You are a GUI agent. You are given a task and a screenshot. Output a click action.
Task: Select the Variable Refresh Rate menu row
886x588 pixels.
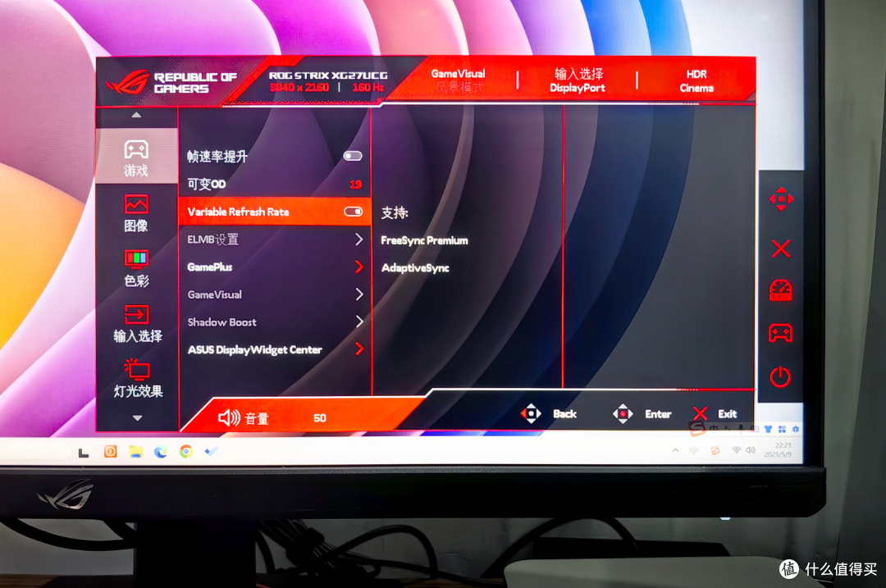[275, 212]
